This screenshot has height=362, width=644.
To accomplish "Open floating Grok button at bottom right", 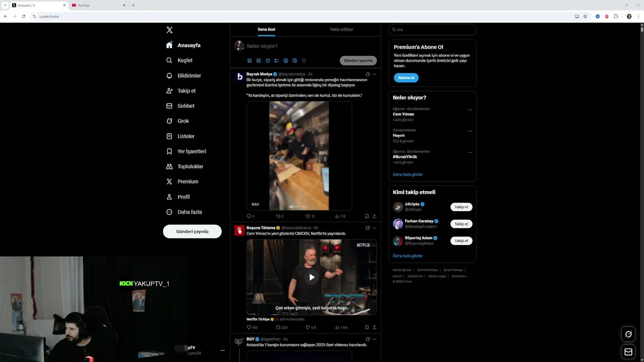I will click(628, 334).
